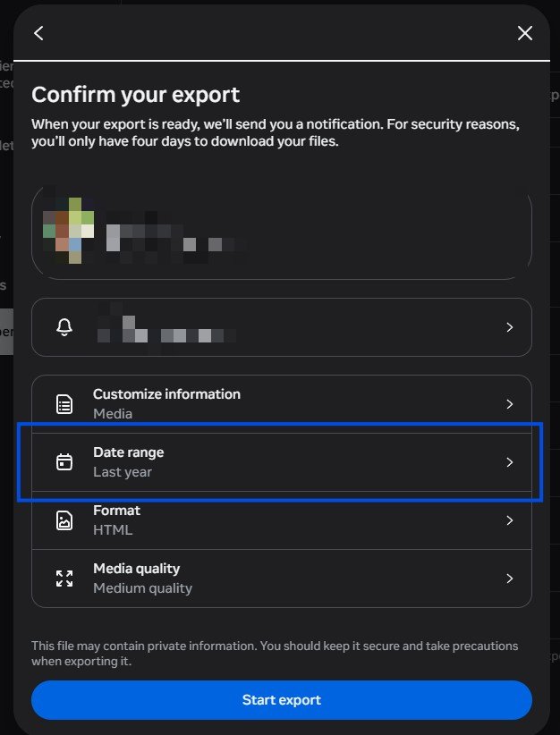The width and height of the screenshot is (560, 735).
Task: Open the Medium quality setting text
Action: (x=142, y=588)
